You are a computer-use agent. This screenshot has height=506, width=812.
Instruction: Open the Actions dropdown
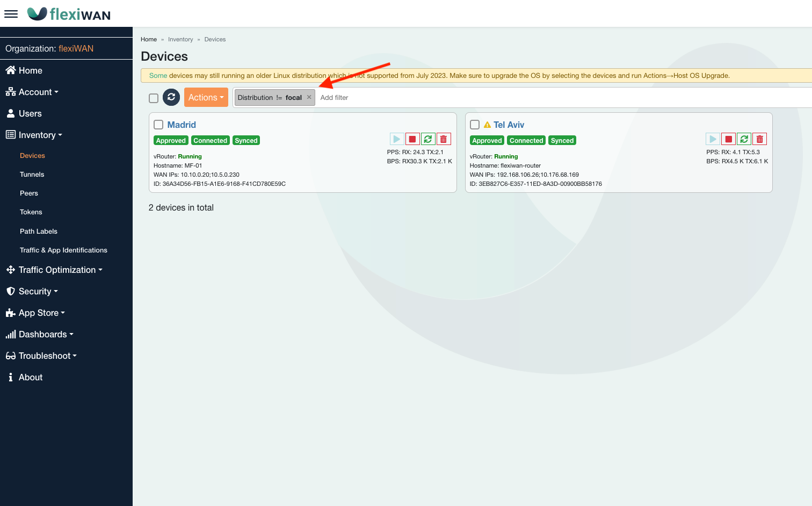pos(206,97)
